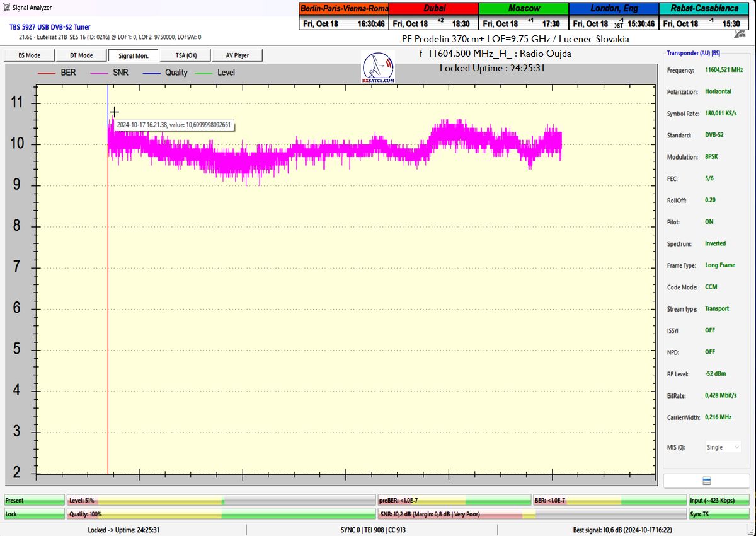
Task: Click the Sync TS indicator
Action: coord(720,515)
